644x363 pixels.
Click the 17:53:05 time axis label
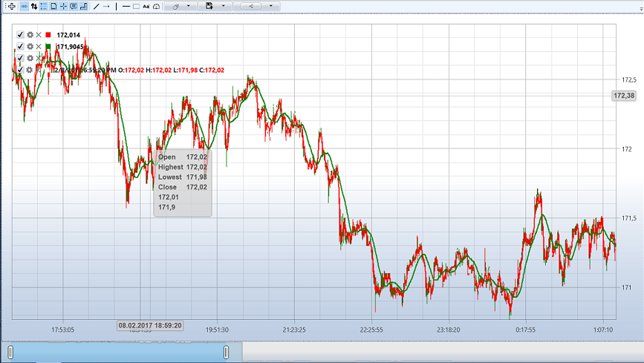63,330
